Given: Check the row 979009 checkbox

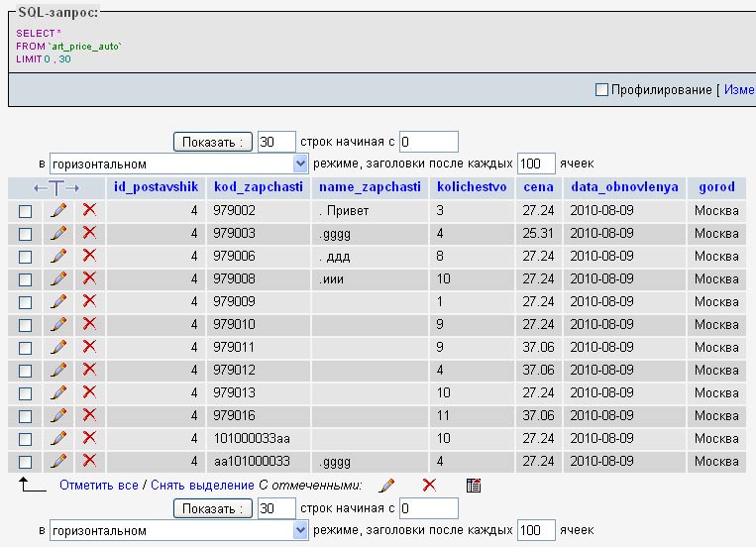Looking at the screenshot, I should point(25,302).
